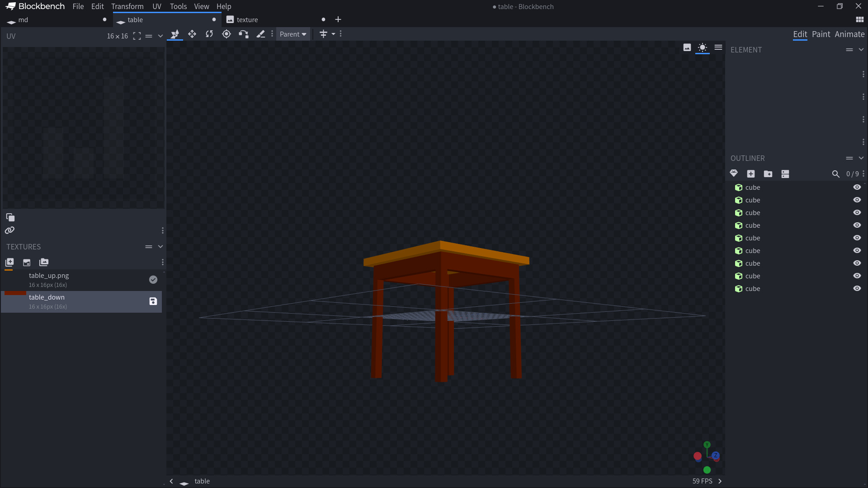Toggle viewport shading sun icon
The image size is (868, 488).
pos(702,47)
